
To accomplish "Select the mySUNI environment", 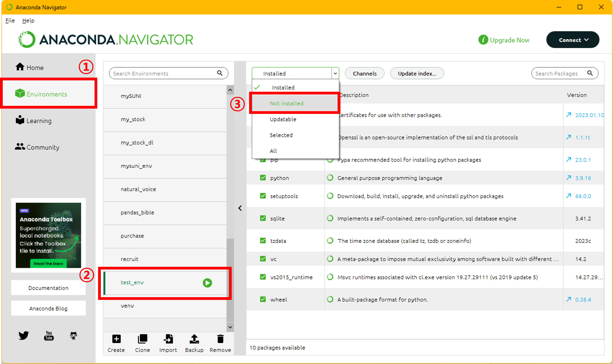I will click(165, 96).
